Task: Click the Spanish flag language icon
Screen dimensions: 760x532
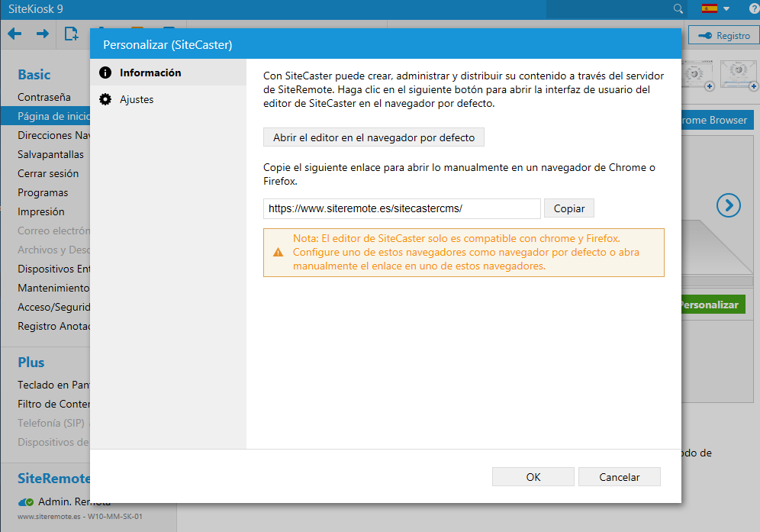Action: [709, 9]
